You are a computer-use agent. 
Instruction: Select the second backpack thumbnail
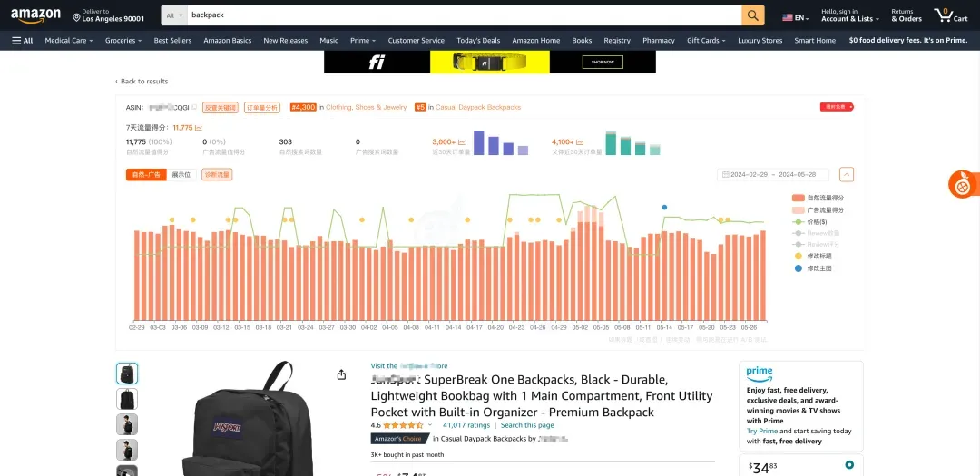[x=127, y=399]
